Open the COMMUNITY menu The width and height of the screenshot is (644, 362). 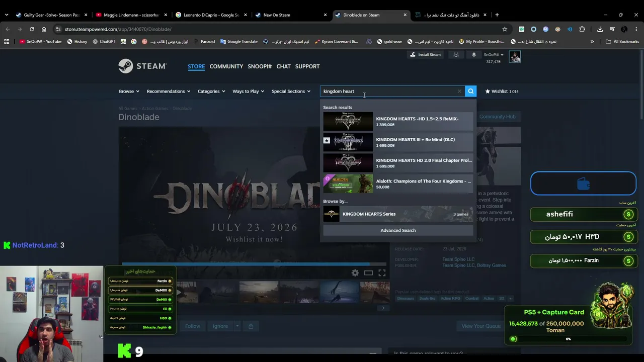pos(226,66)
